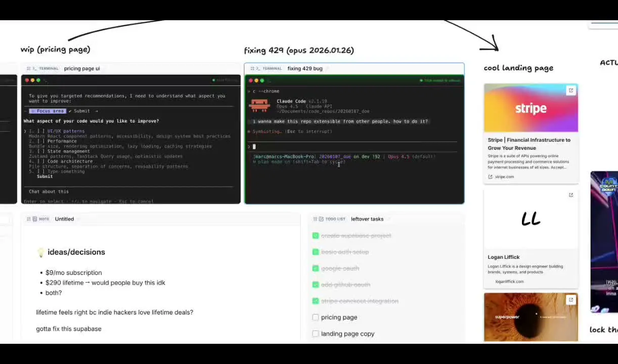Check the landing page copy todo item
The width and height of the screenshot is (618, 364).
(316, 334)
